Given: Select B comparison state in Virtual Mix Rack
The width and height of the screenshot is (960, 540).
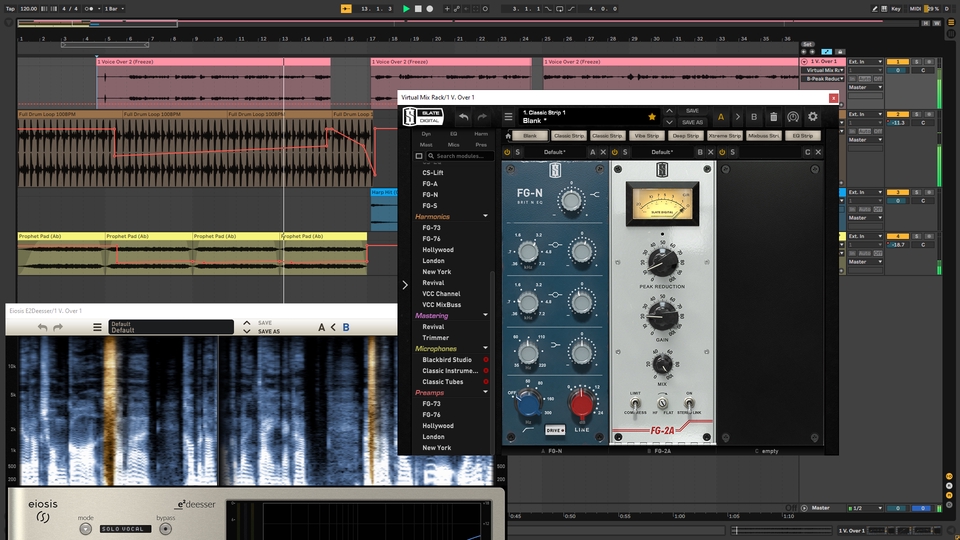Looking at the screenshot, I should pos(754,117).
